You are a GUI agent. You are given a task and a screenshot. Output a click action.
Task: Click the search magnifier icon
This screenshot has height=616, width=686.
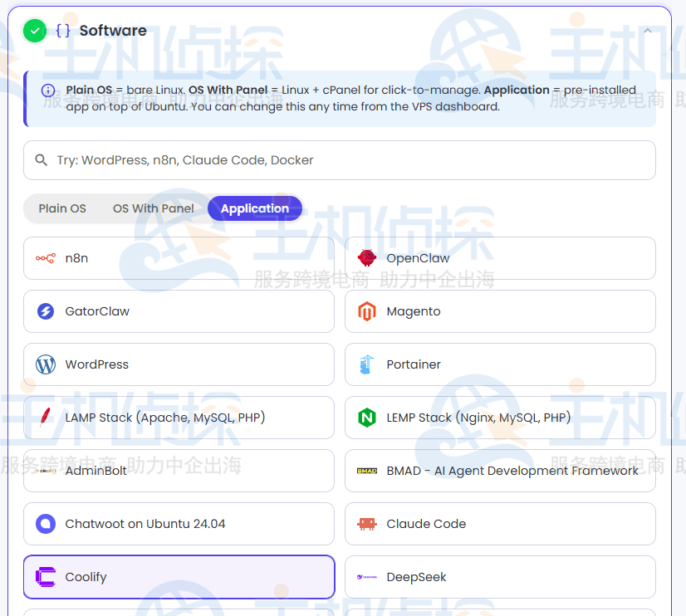[x=42, y=160]
